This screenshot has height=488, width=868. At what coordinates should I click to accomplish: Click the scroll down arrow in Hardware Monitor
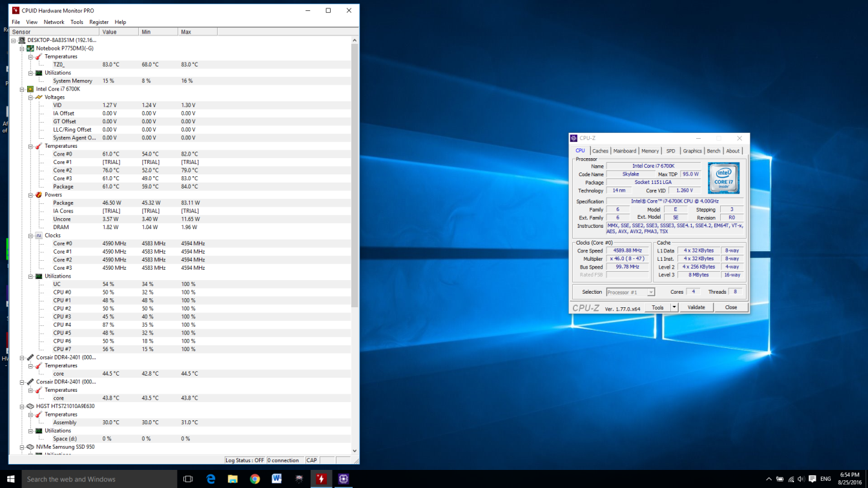(355, 451)
